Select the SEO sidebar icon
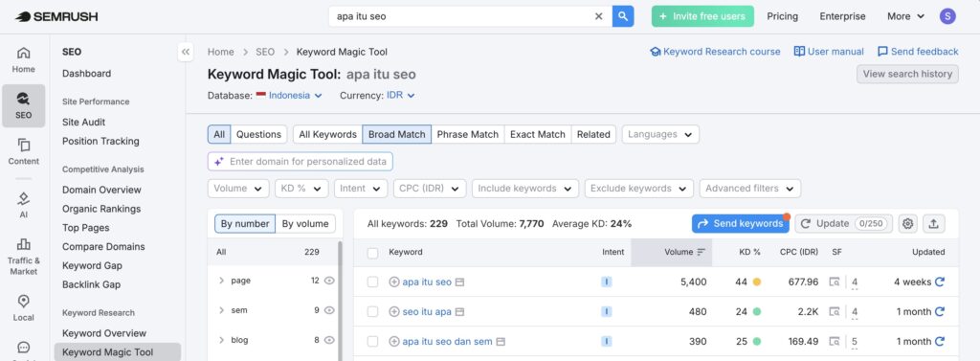The image size is (980, 361). coord(24,105)
